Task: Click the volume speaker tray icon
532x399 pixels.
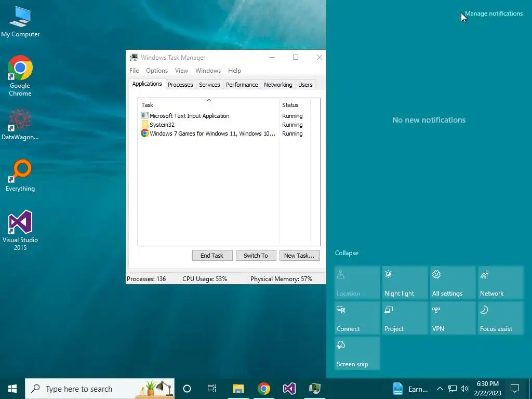Action: (x=464, y=389)
